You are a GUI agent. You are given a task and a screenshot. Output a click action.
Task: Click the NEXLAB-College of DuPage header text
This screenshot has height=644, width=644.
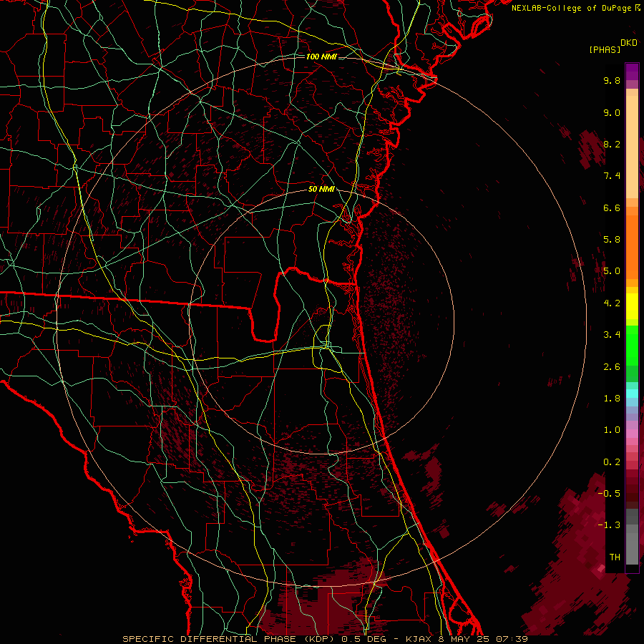[571, 8]
